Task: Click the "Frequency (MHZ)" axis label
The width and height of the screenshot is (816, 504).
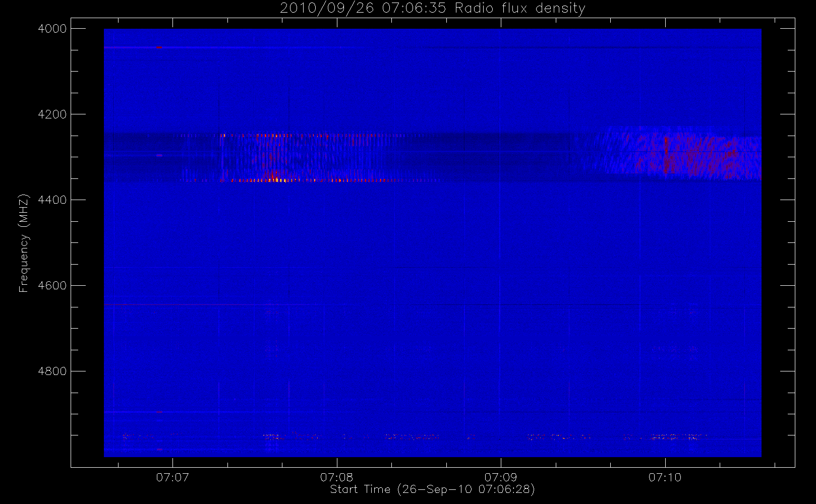Action: tap(24, 243)
